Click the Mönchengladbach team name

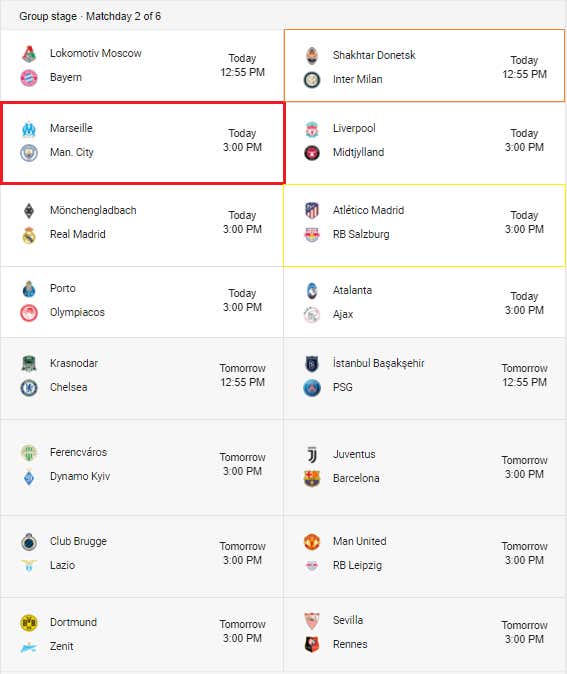93,210
